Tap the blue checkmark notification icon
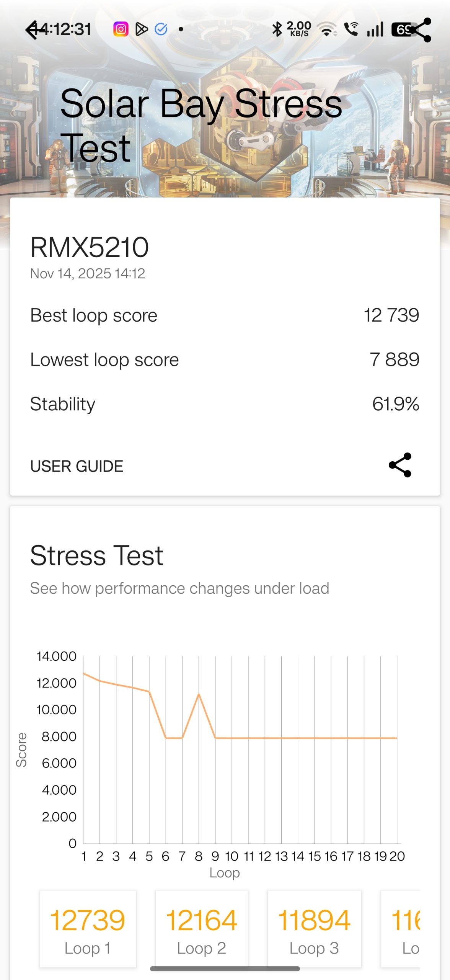 click(x=161, y=29)
